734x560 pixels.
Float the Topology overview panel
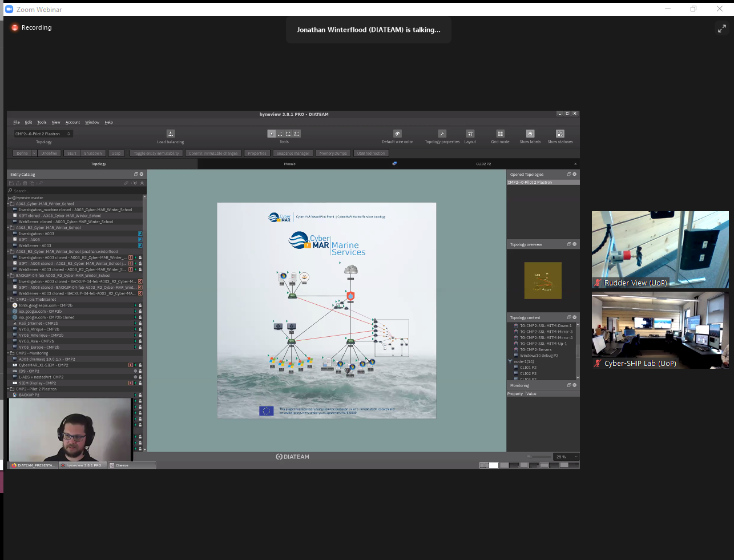[x=568, y=244]
